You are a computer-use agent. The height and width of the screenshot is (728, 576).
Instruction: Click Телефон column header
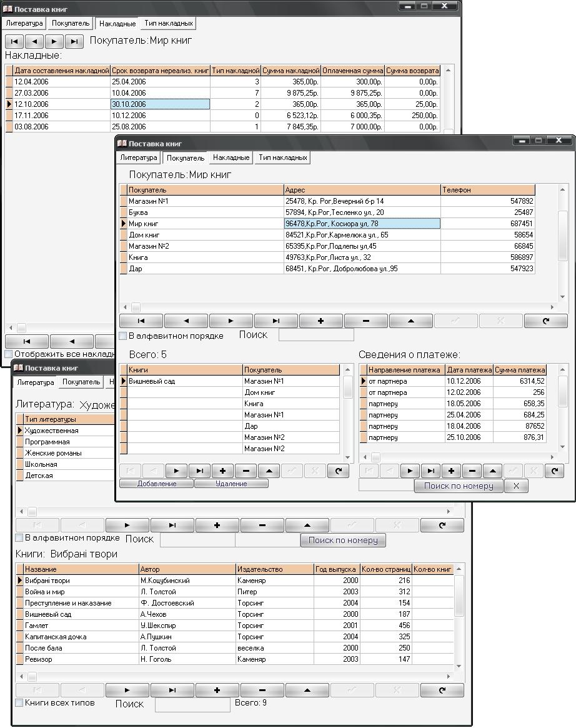tap(488, 190)
